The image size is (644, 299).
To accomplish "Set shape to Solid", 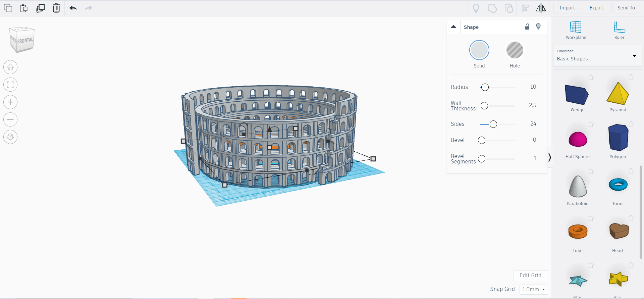I will (479, 50).
